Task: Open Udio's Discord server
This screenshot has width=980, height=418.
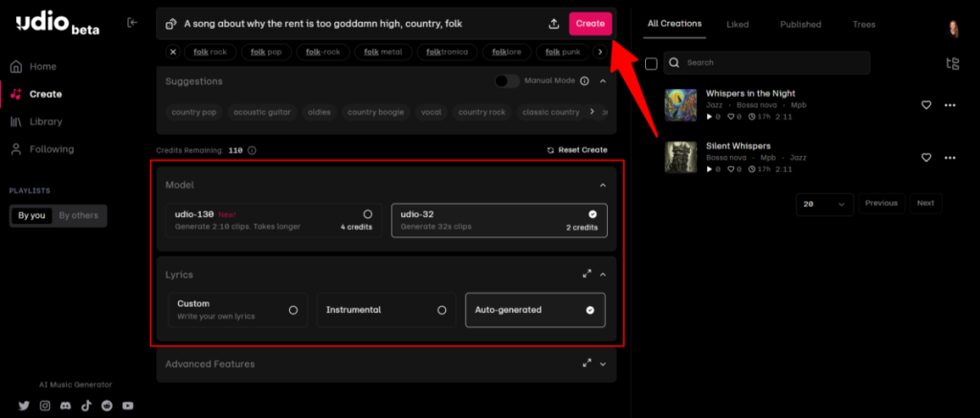Action: (66, 406)
